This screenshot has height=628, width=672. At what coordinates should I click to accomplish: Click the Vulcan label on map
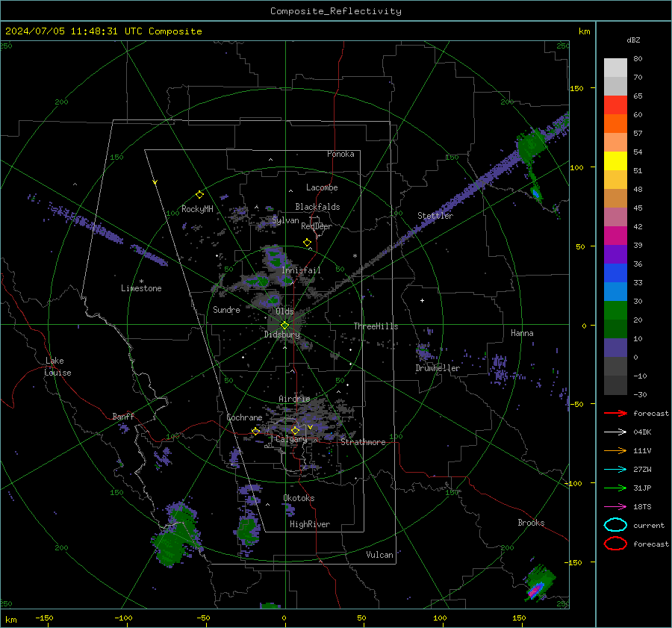[379, 555]
